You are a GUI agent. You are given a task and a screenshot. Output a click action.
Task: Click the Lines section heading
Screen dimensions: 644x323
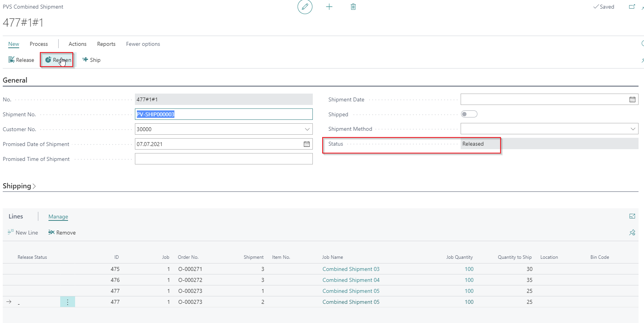click(16, 217)
